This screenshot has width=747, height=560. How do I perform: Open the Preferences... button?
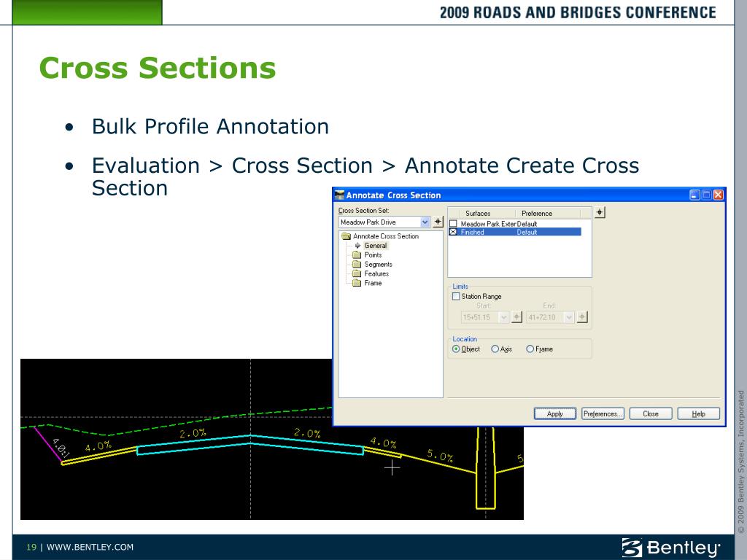pos(603,414)
